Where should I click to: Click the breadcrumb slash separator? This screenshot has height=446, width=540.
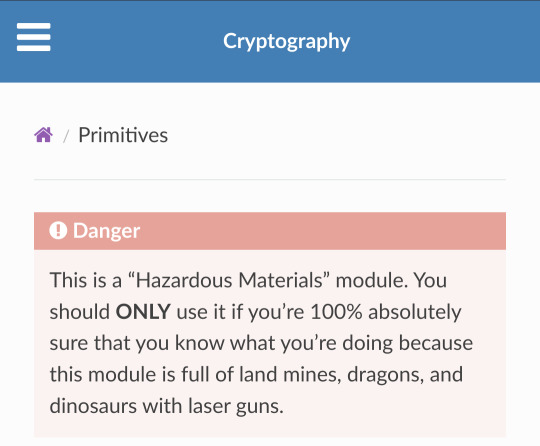pos(66,136)
